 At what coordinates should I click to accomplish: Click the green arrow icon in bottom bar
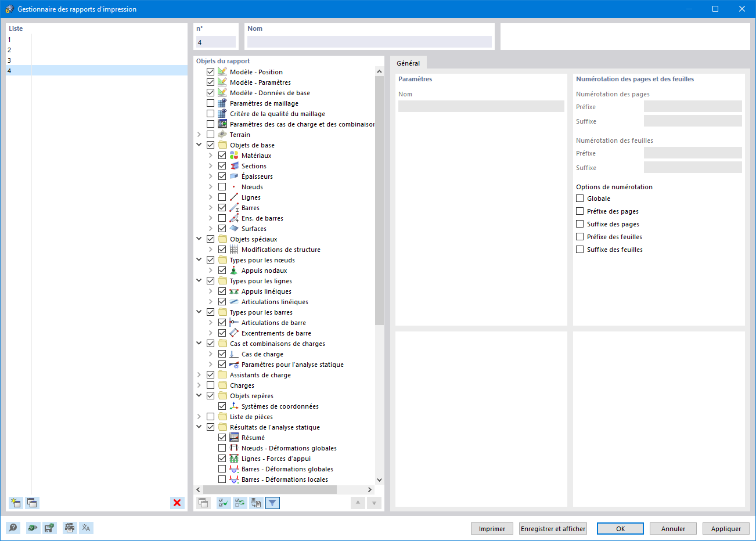click(33, 528)
